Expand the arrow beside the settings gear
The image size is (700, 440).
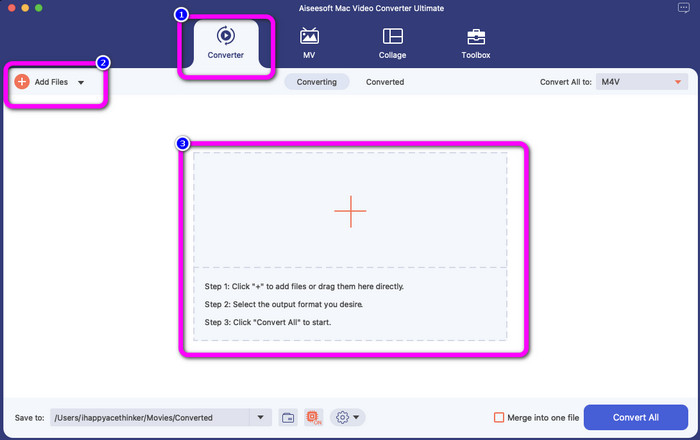[356, 418]
